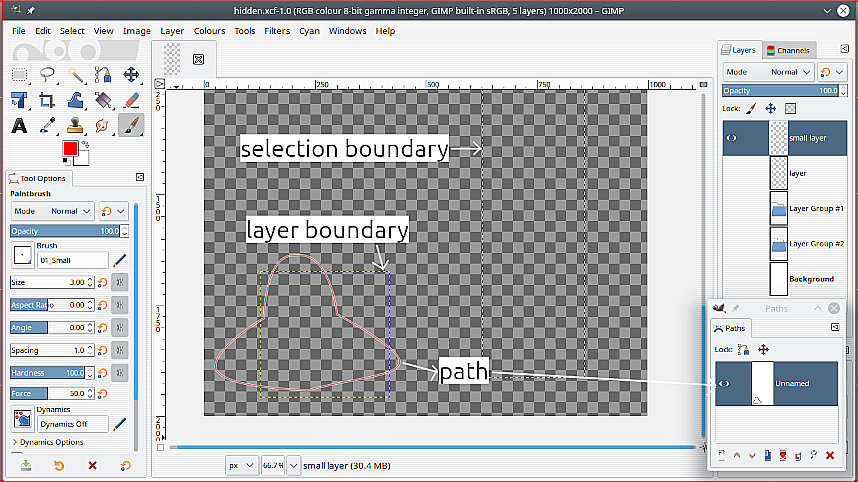Select the Clone stamp tool
The width and height of the screenshot is (858, 482).
[x=76, y=125]
